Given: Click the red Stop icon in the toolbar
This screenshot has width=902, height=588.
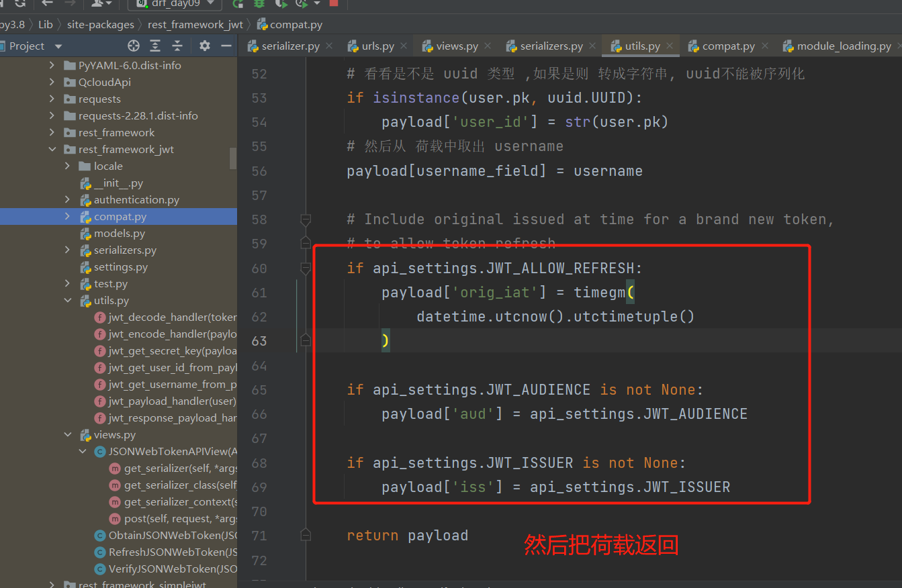Looking at the screenshot, I should tap(334, 3).
